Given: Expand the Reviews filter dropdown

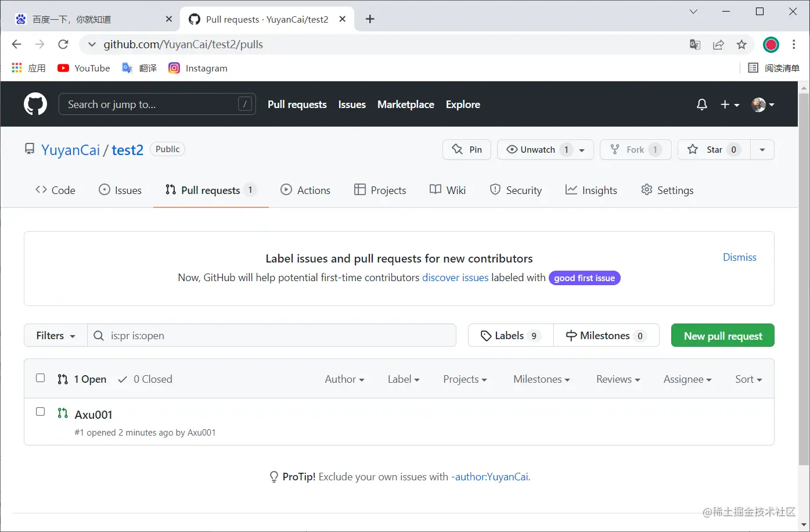Looking at the screenshot, I should (618, 379).
